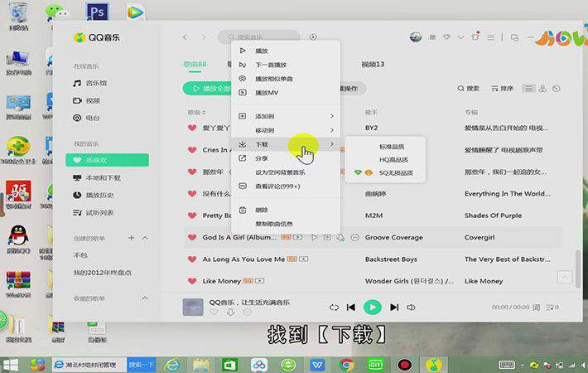Switch to the 视频13 tab

tap(373, 64)
